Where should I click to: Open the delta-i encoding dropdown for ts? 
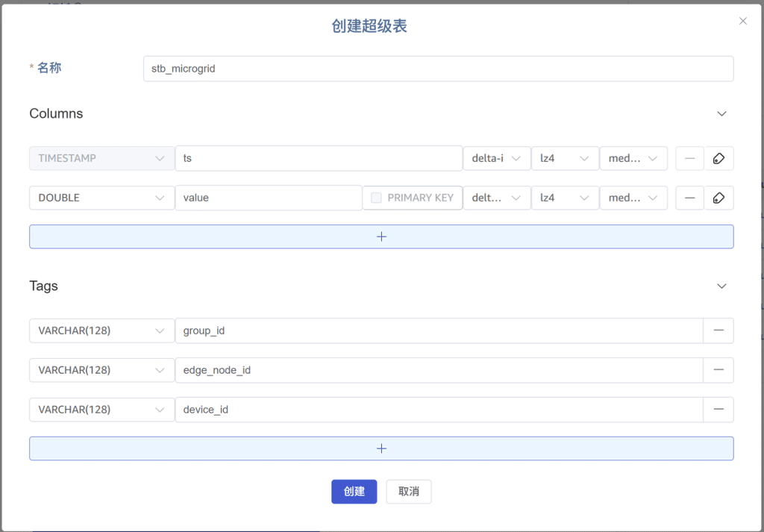[x=496, y=158]
